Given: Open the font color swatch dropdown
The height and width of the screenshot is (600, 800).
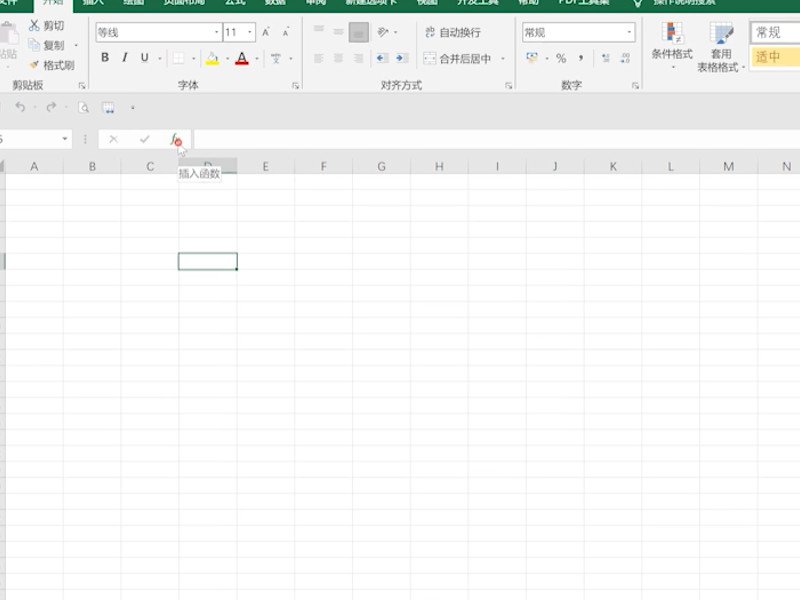Looking at the screenshot, I should 256,58.
